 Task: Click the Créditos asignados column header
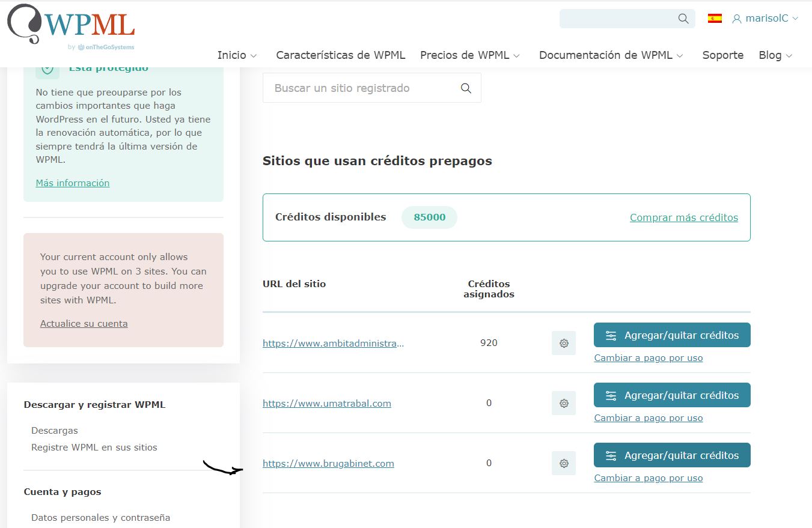489,289
